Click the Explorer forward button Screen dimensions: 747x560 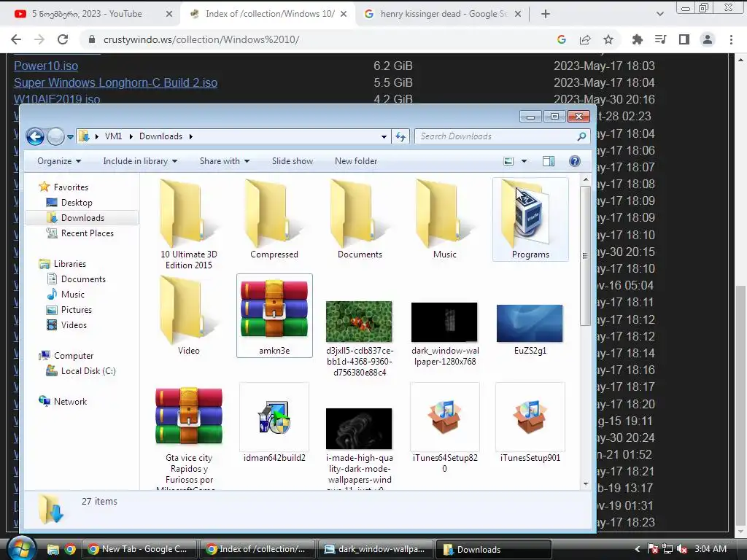pos(55,136)
